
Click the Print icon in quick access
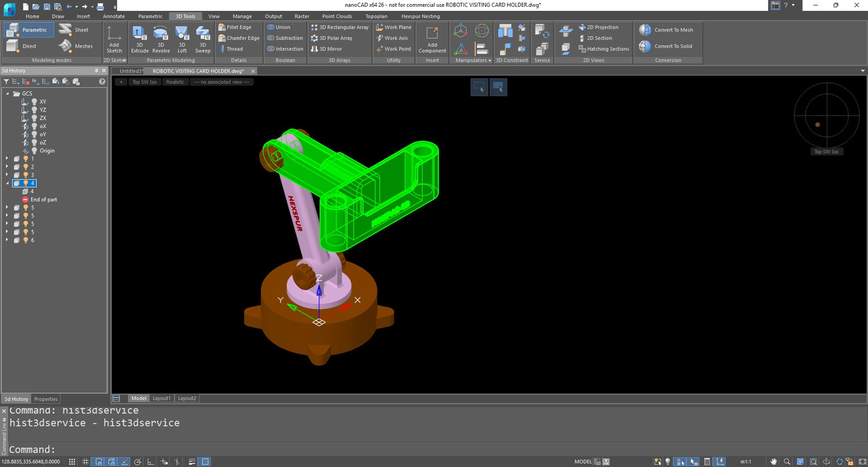tap(100, 6)
